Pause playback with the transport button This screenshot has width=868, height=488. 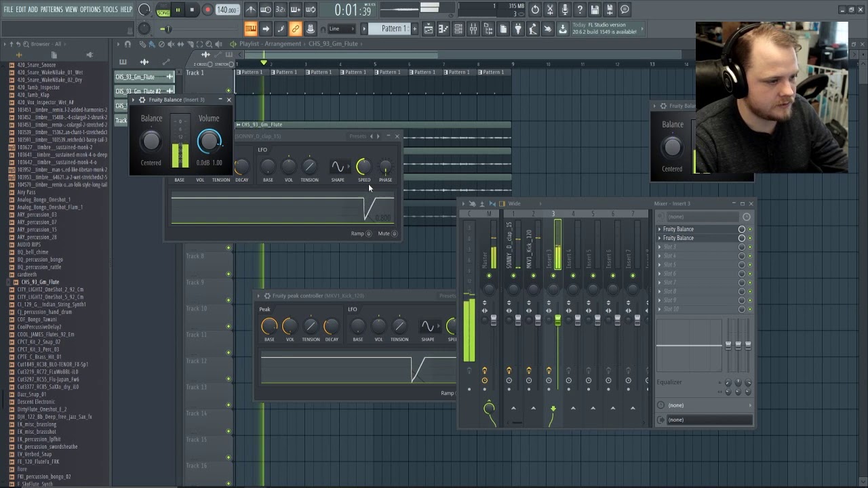coord(178,10)
